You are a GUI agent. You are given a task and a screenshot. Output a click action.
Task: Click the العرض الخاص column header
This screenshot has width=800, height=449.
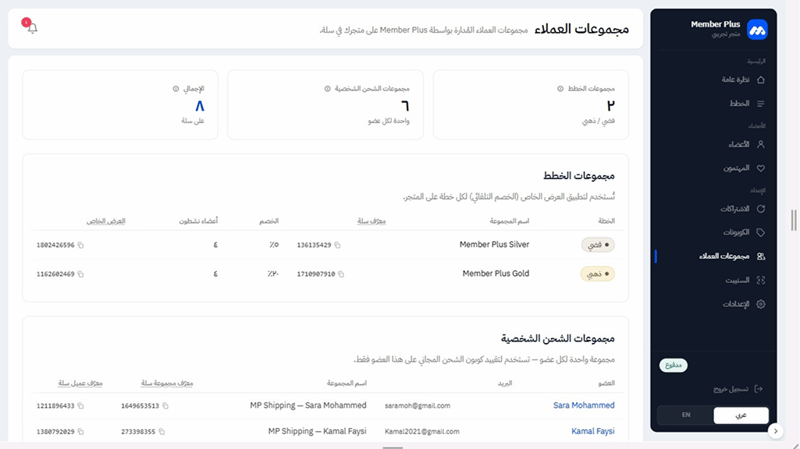(106, 221)
